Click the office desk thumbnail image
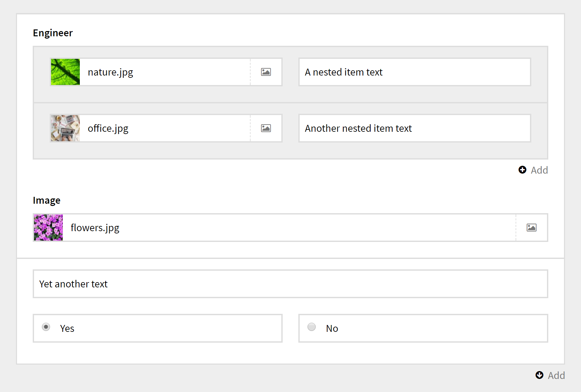 click(x=65, y=128)
